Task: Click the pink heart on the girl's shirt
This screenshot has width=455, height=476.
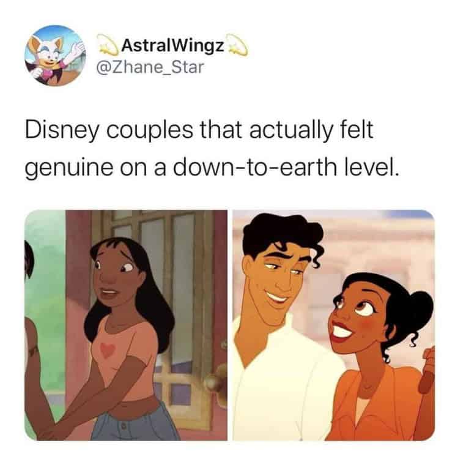Action: [107, 349]
